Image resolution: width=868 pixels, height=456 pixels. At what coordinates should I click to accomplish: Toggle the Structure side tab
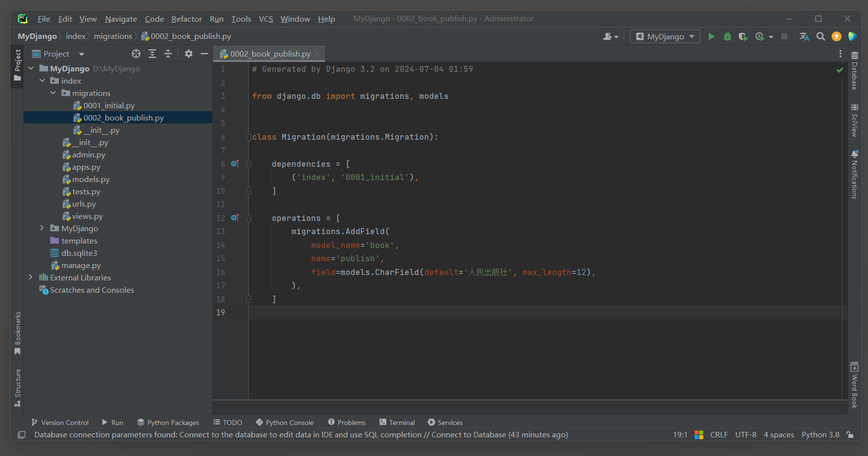click(18, 388)
